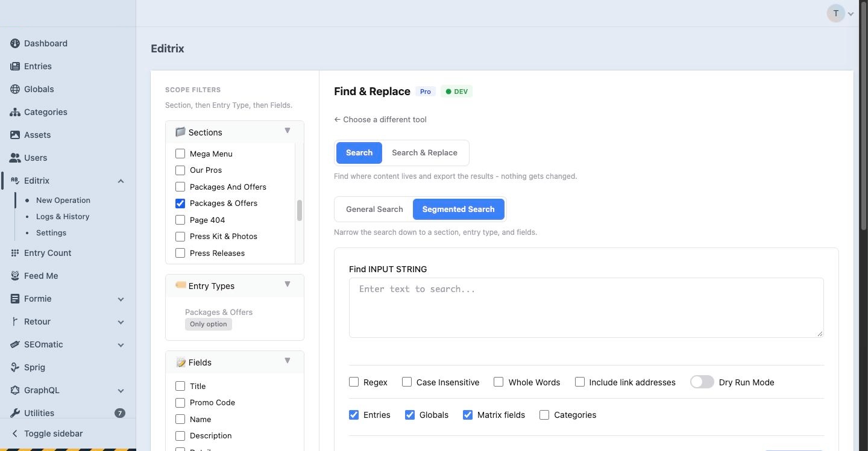Image resolution: width=868 pixels, height=451 pixels.
Task: Expand the SEOmatic sidebar submenu
Action: [x=121, y=344]
